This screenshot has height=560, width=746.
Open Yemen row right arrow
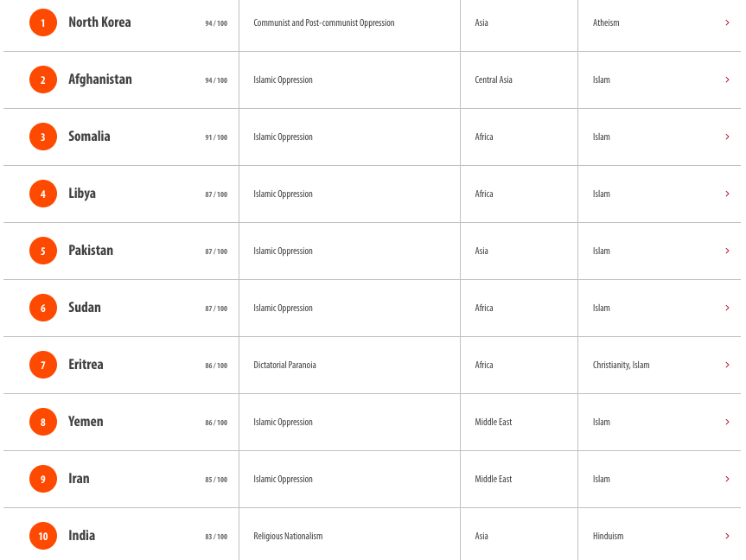[x=727, y=422]
